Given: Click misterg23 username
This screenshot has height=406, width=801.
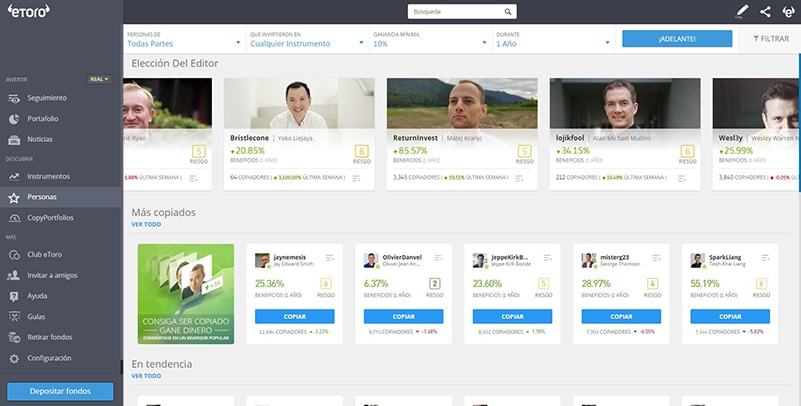Looking at the screenshot, I should pos(615,257).
